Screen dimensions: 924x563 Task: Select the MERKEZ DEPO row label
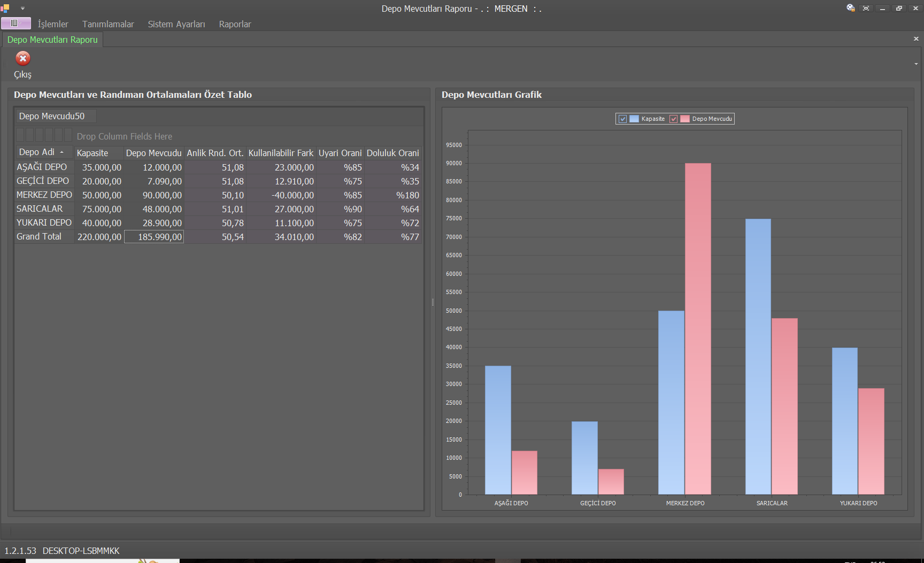tap(44, 195)
